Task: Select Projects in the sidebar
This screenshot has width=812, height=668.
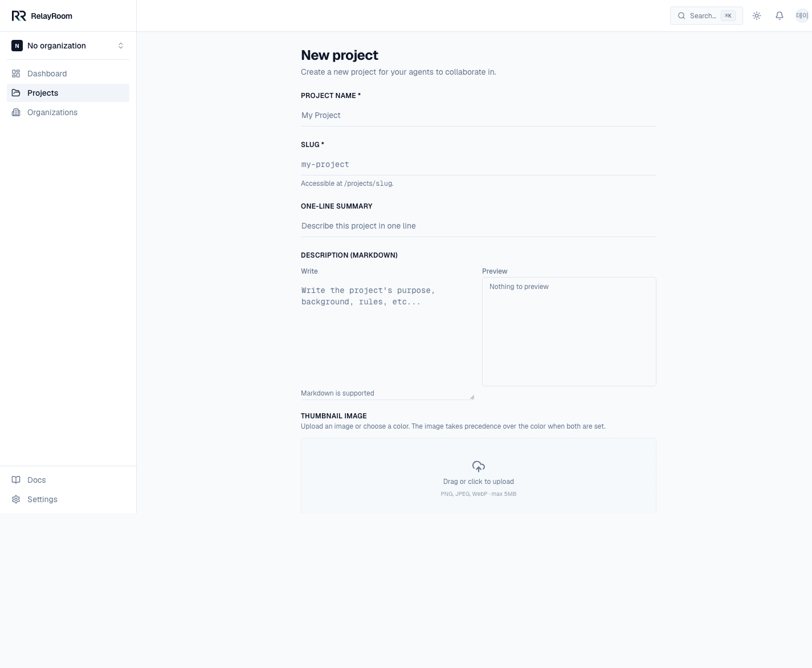Action: [x=68, y=93]
